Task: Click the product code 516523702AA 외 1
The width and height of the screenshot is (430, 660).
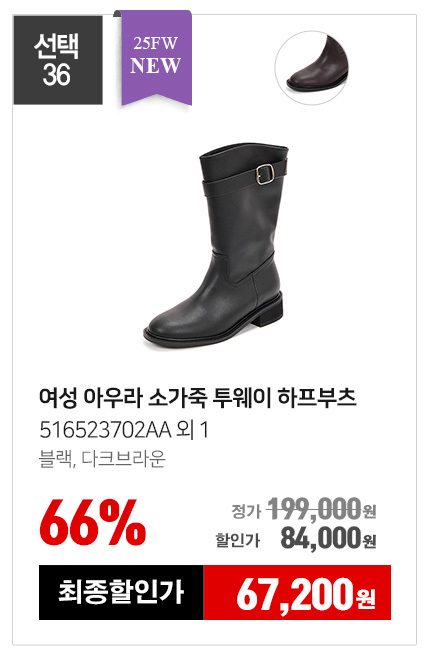Action: click(124, 430)
